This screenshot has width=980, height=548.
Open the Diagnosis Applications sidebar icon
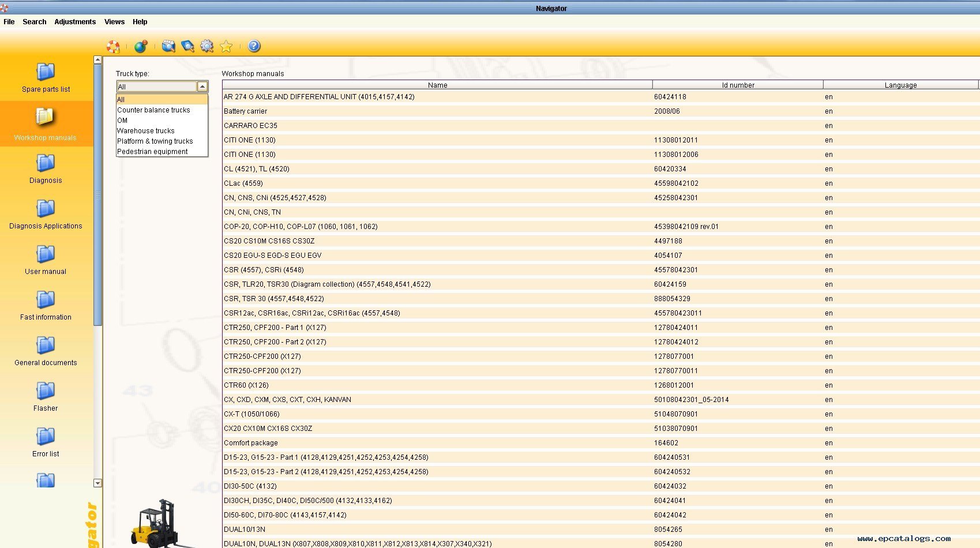tap(46, 208)
